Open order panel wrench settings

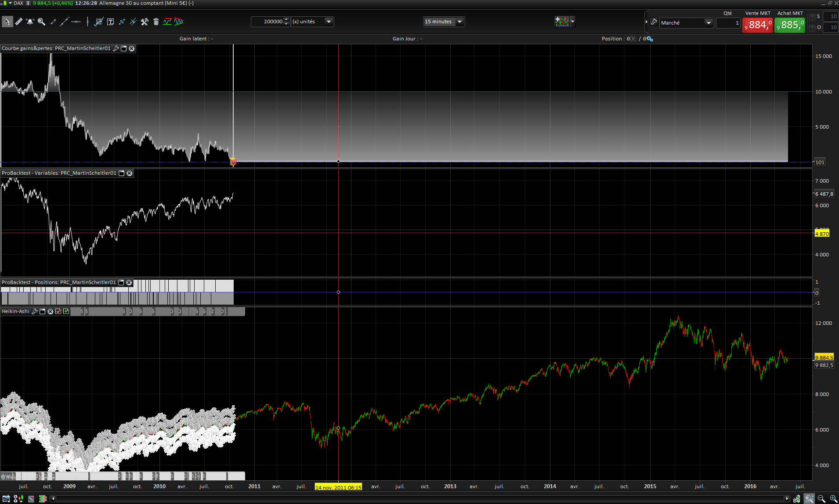point(654,22)
